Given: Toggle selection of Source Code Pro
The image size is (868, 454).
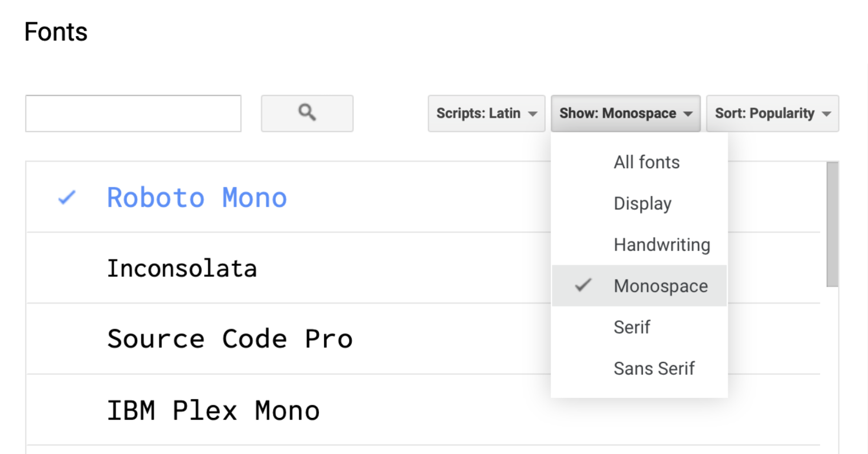Looking at the screenshot, I should (230, 339).
